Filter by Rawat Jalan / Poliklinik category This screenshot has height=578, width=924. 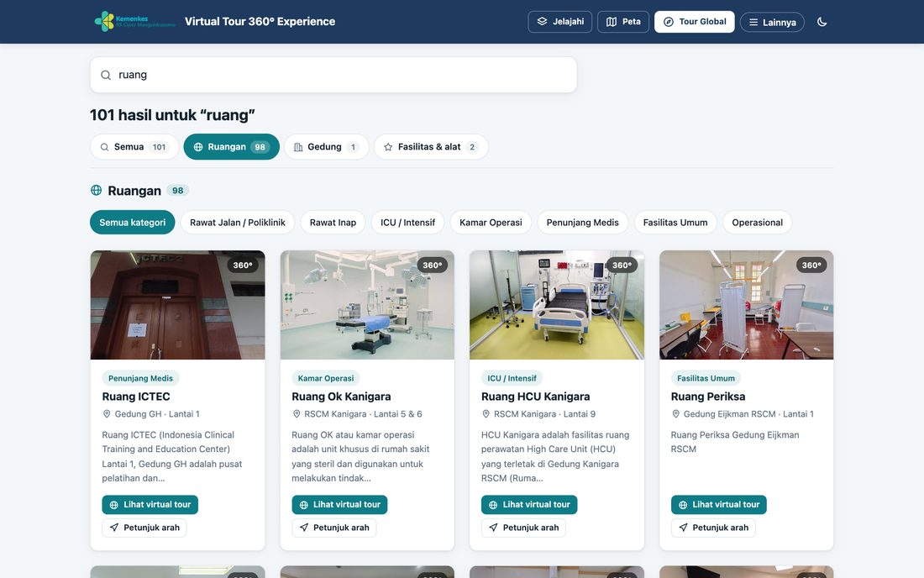(238, 222)
